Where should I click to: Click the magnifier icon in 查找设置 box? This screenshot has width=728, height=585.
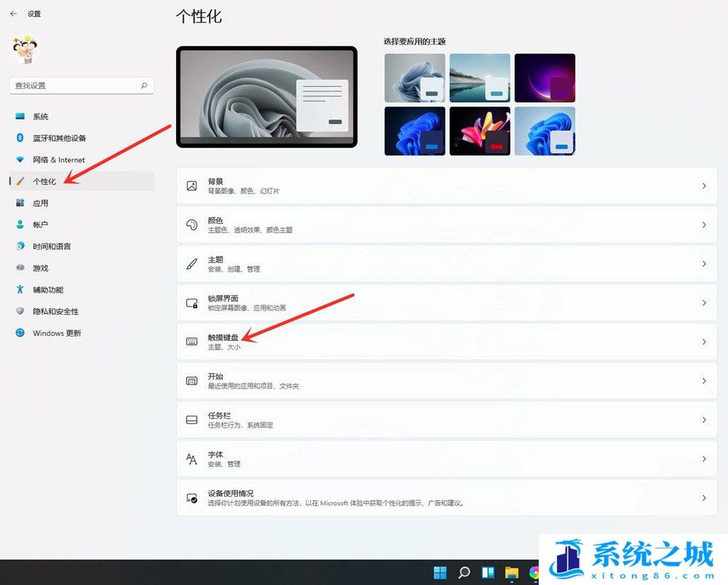pos(144,85)
